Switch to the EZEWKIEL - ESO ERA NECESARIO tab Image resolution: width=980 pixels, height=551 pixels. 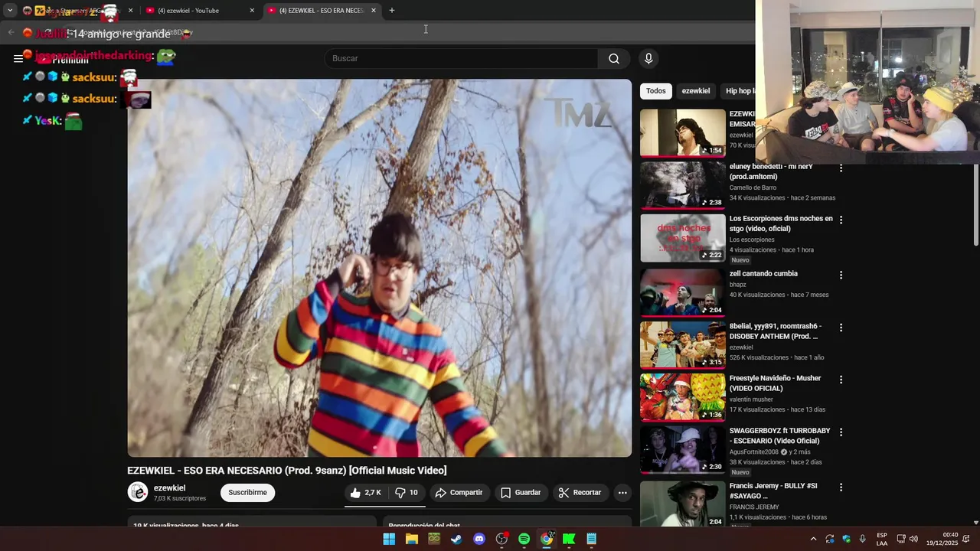pyautogui.click(x=322, y=11)
